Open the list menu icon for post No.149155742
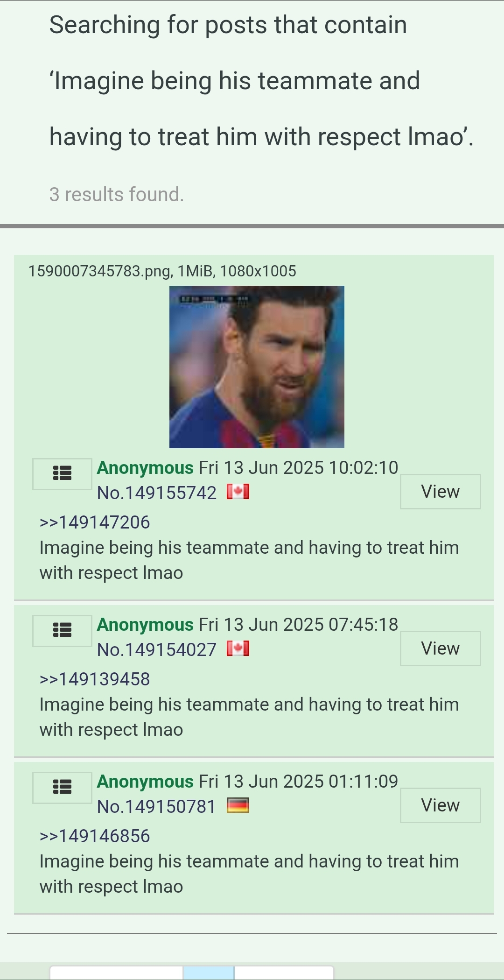Image resolution: width=504 pixels, height=980 pixels. coord(62,473)
